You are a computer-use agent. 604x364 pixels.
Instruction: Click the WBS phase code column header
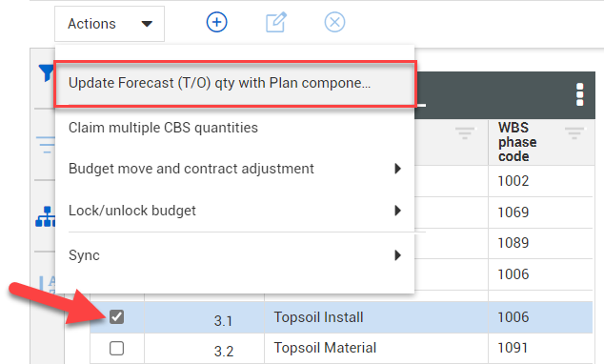517,142
